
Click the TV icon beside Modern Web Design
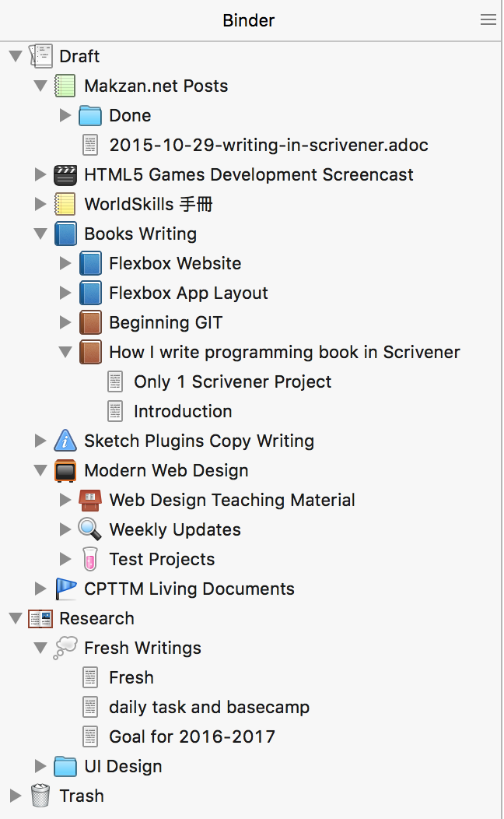65,470
